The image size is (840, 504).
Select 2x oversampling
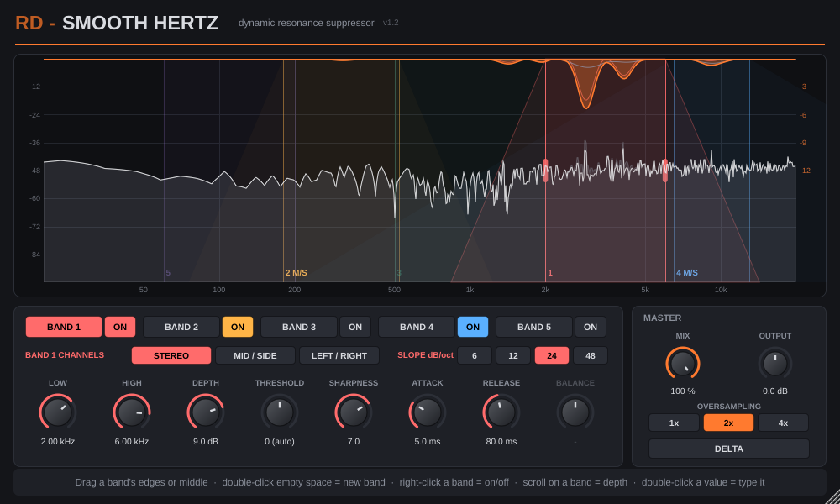click(x=728, y=423)
